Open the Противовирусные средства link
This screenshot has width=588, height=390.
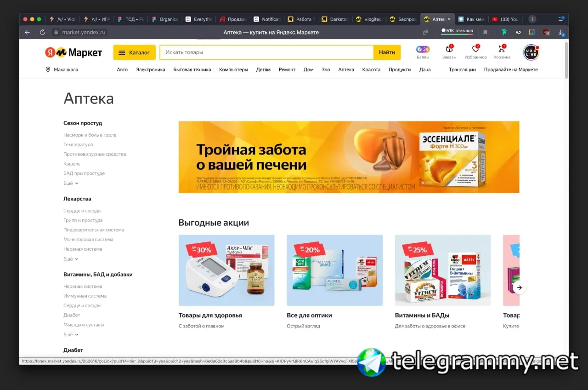pos(95,154)
